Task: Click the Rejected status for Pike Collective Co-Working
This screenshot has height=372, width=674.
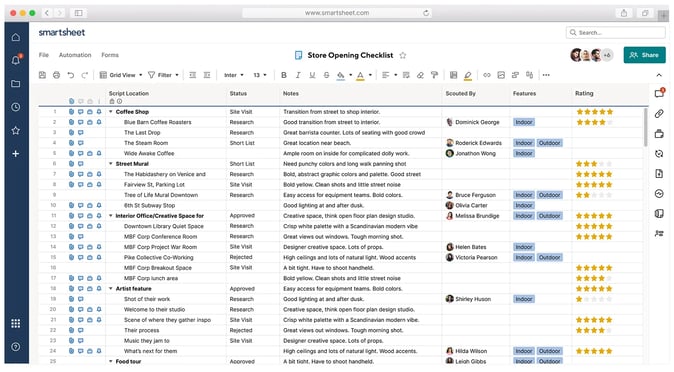Action: coord(241,257)
